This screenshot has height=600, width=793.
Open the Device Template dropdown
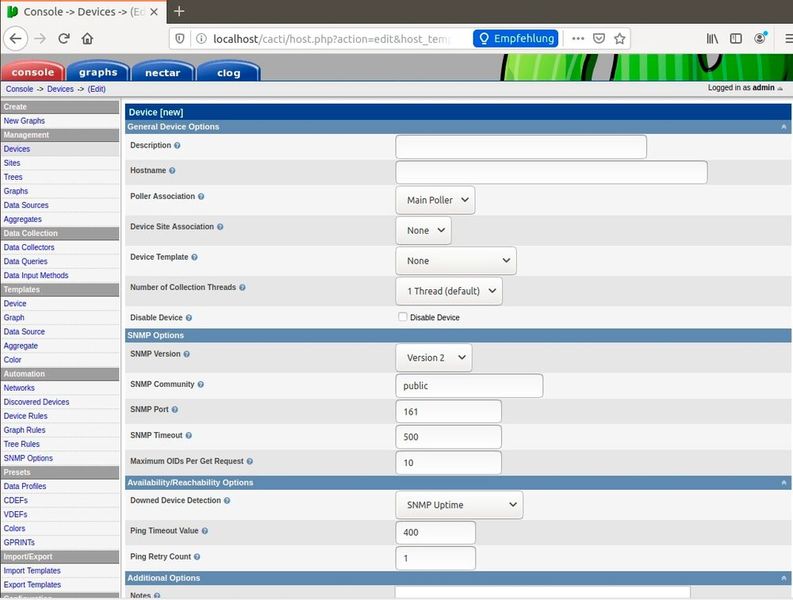(x=456, y=261)
